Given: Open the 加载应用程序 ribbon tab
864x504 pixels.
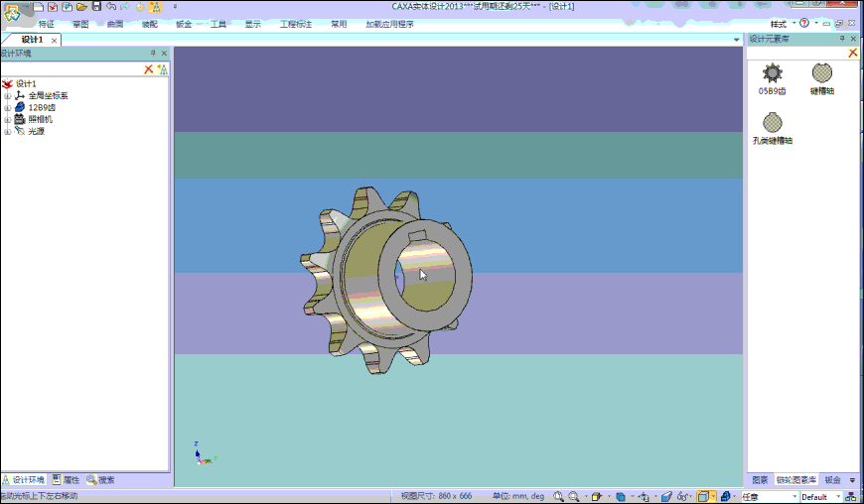Looking at the screenshot, I should 389,24.
